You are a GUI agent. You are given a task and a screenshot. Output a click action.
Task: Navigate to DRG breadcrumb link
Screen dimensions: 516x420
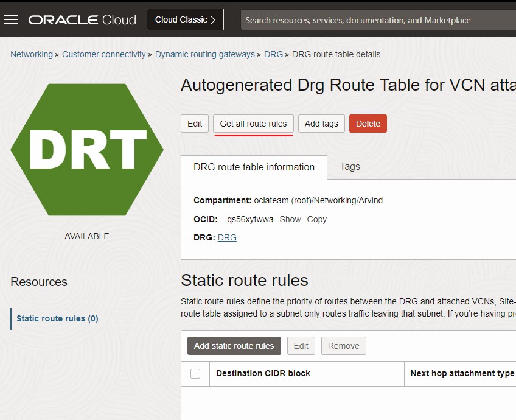point(273,54)
